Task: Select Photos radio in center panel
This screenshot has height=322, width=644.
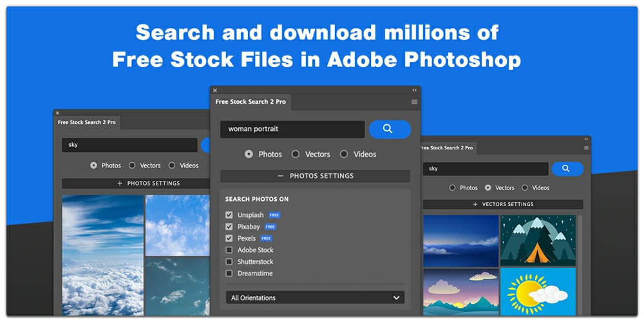Action: coord(249,155)
